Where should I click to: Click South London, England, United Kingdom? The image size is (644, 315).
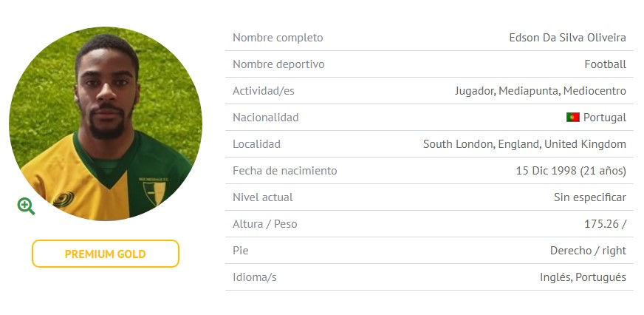tap(524, 144)
